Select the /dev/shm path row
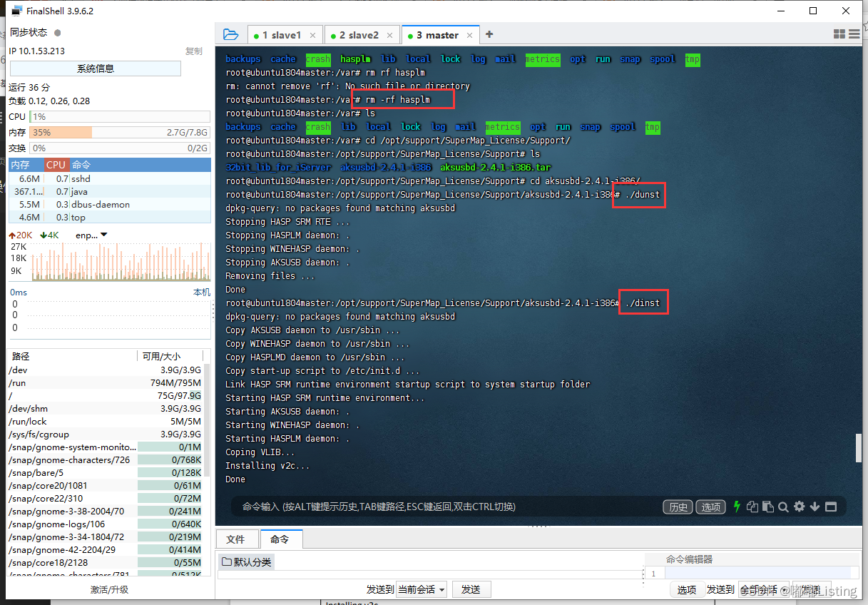This screenshot has height=605, width=868. (106, 408)
